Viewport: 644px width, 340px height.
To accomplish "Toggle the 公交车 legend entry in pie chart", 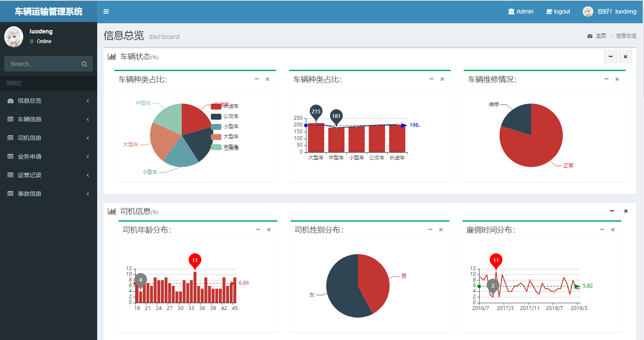I will point(225,116).
